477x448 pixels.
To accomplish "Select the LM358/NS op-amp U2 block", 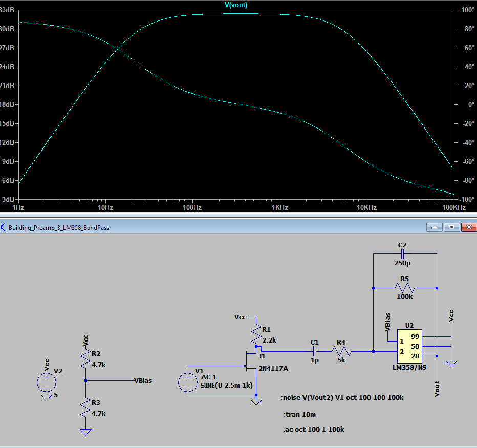I will (409, 346).
